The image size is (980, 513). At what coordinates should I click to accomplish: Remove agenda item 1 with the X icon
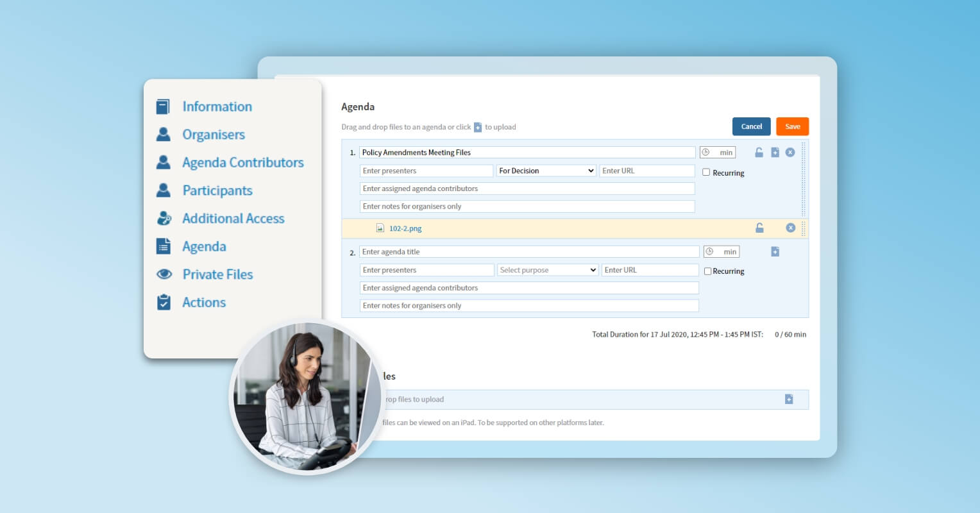click(790, 153)
